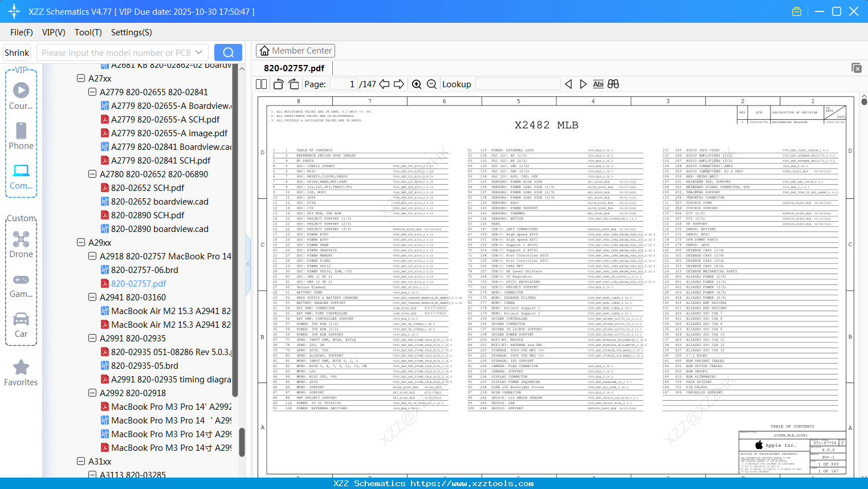
Task: Open A2779 820-02841 Boardview.cad
Action: coord(166,146)
